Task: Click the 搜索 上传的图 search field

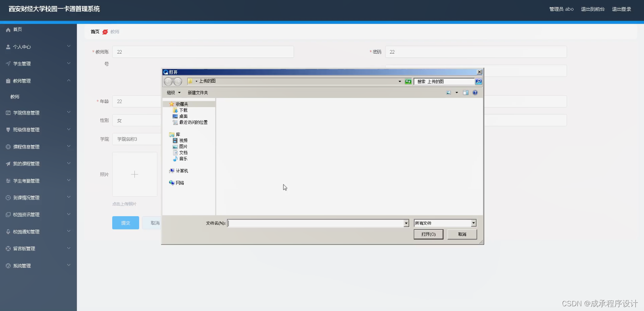Action: click(x=444, y=81)
